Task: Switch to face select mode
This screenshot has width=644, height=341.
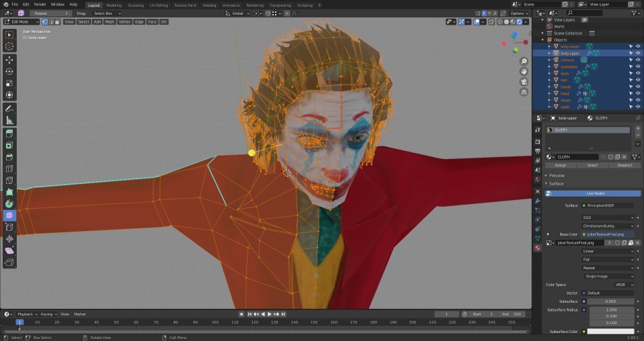Action: point(58,21)
